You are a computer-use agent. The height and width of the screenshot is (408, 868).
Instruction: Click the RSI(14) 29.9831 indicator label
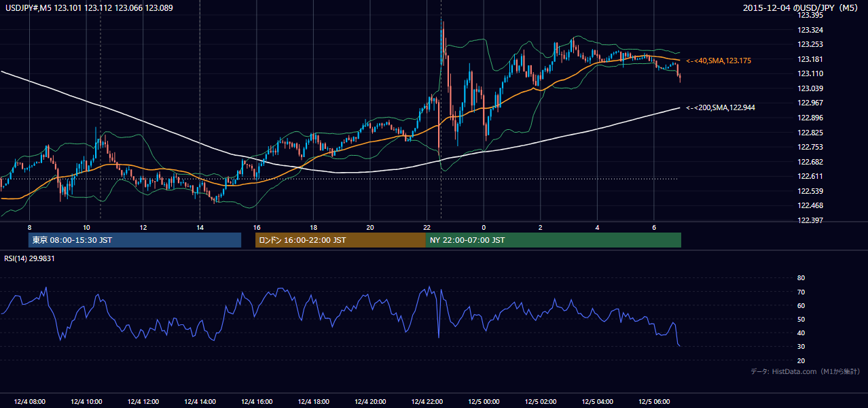(x=30, y=258)
